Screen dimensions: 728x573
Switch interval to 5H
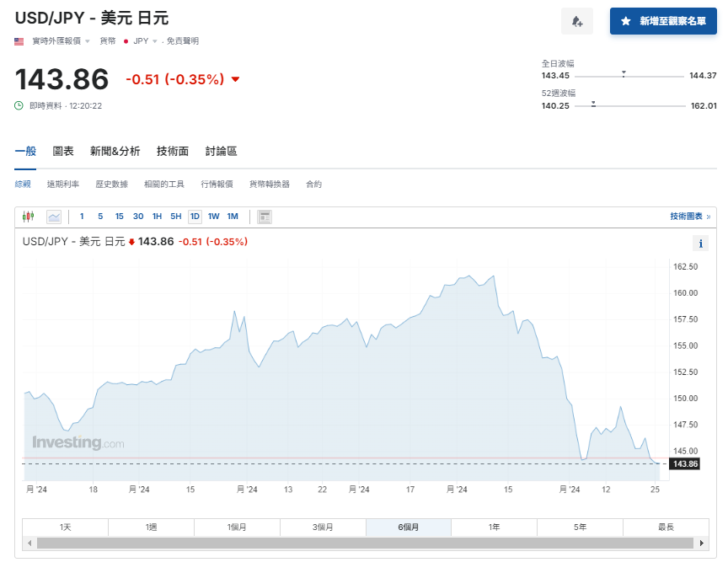[x=174, y=217]
